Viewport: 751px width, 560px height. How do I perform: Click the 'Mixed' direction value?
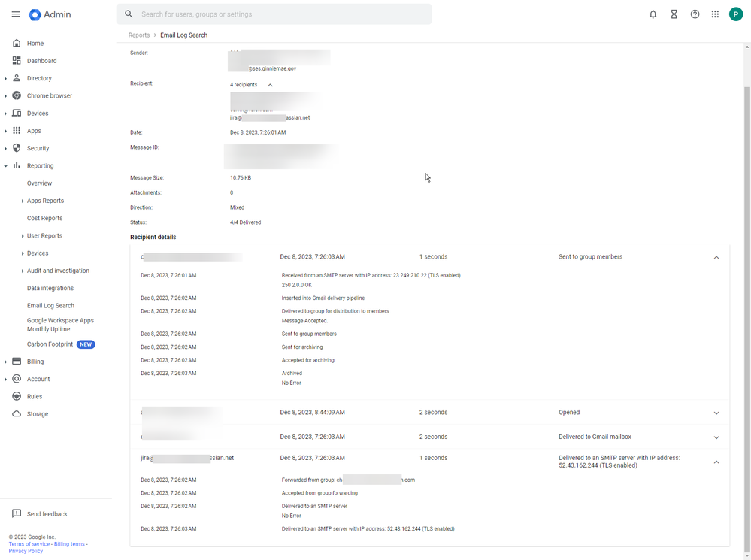coord(237,207)
